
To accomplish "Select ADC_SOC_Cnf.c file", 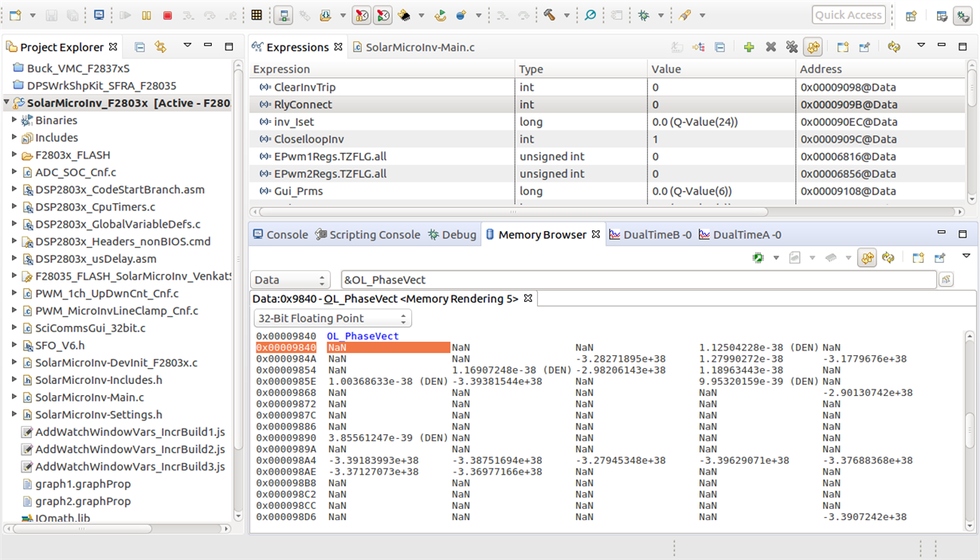I will 76,172.
